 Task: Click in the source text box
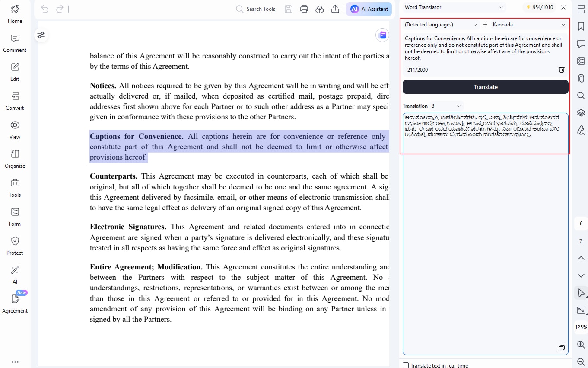pyautogui.click(x=486, y=48)
